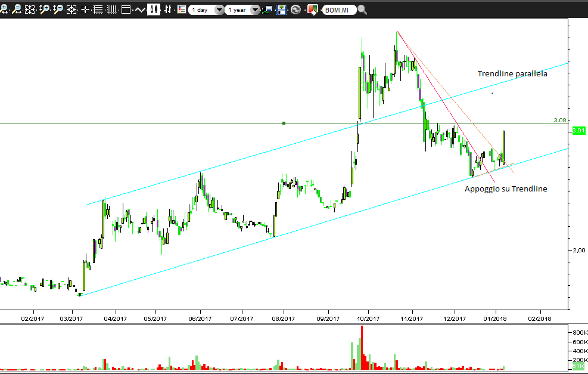Click the add indicator chart icon
Viewport: 588px width, 374px height.
pos(267,10)
